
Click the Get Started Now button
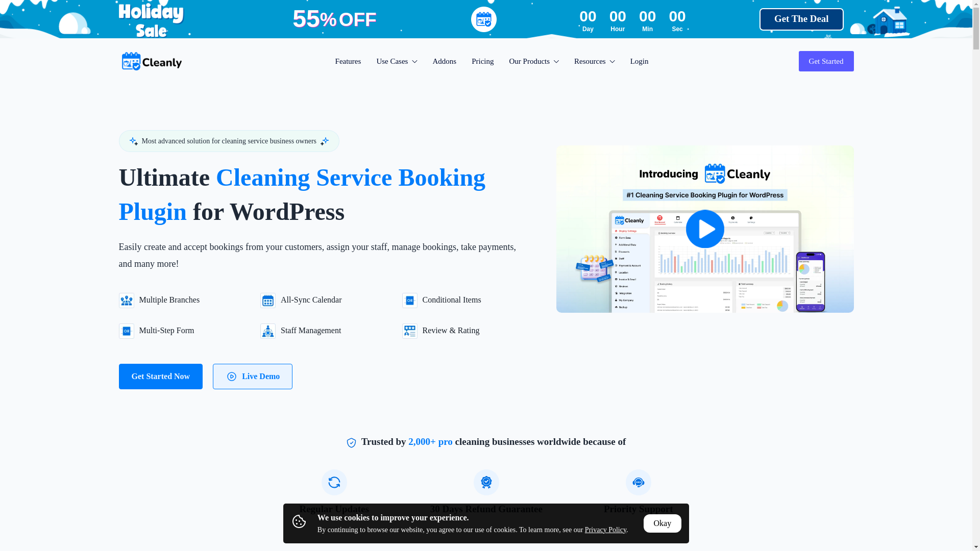(160, 377)
